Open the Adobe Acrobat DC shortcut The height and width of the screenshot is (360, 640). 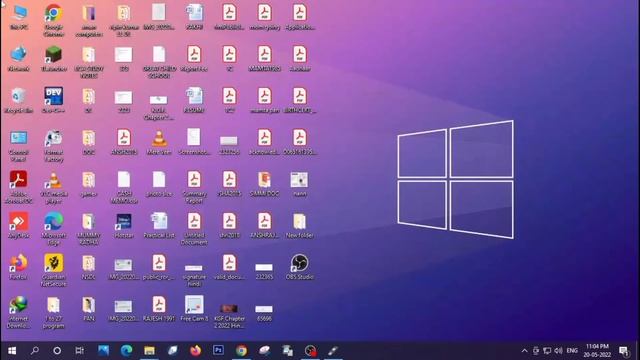19,188
